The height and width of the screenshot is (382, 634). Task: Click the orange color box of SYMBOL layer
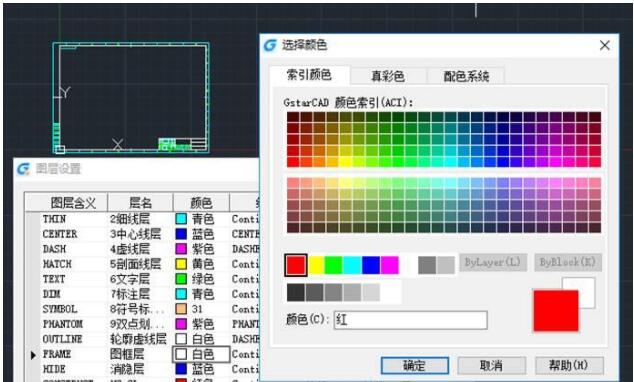pyautogui.click(x=181, y=309)
